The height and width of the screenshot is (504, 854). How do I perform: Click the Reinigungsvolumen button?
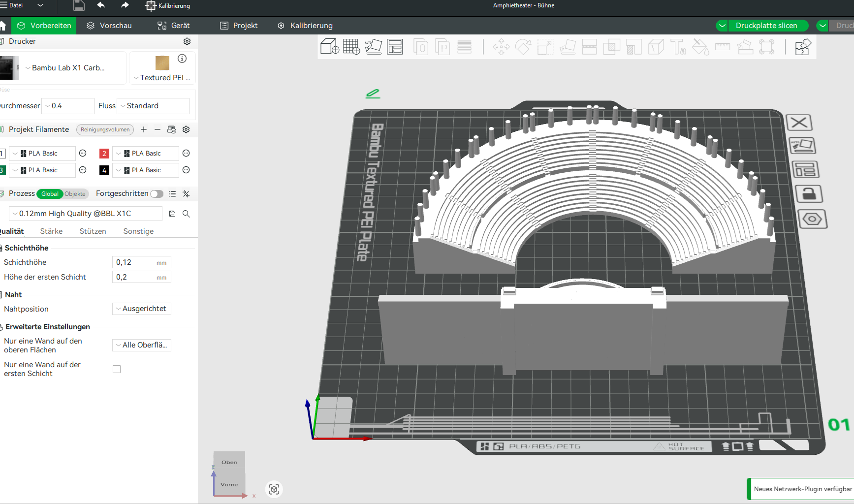click(105, 129)
